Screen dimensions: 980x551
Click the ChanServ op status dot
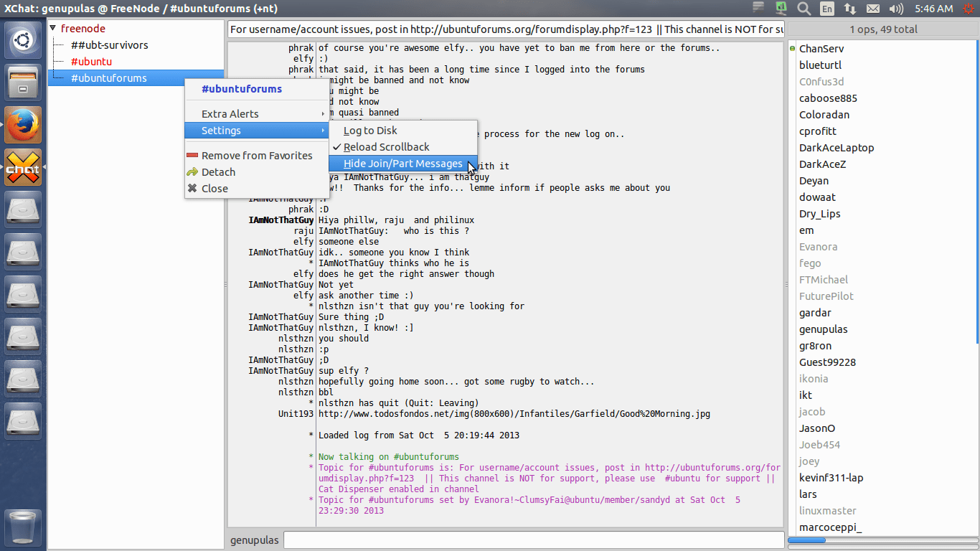click(792, 49)
